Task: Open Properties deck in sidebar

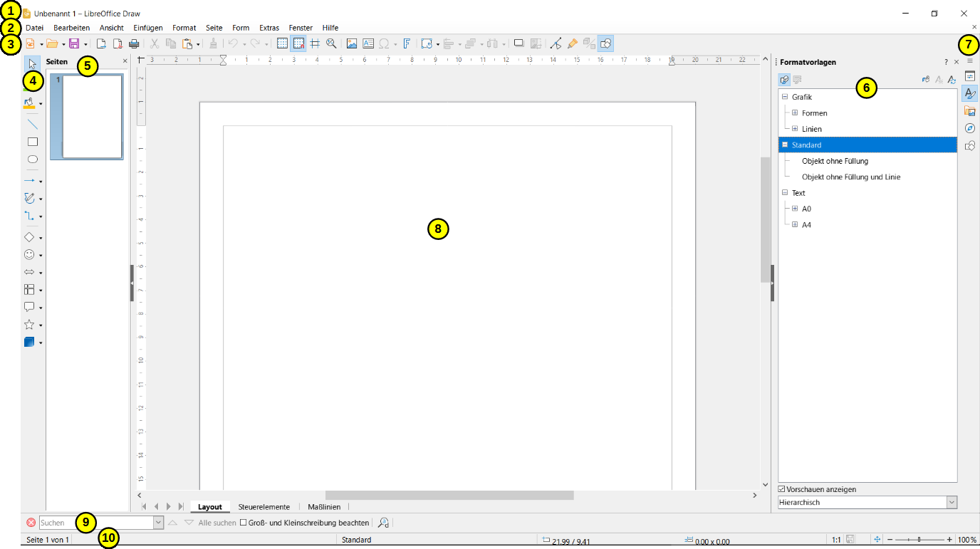Action: pyautogui.click(x=969, y=75)
